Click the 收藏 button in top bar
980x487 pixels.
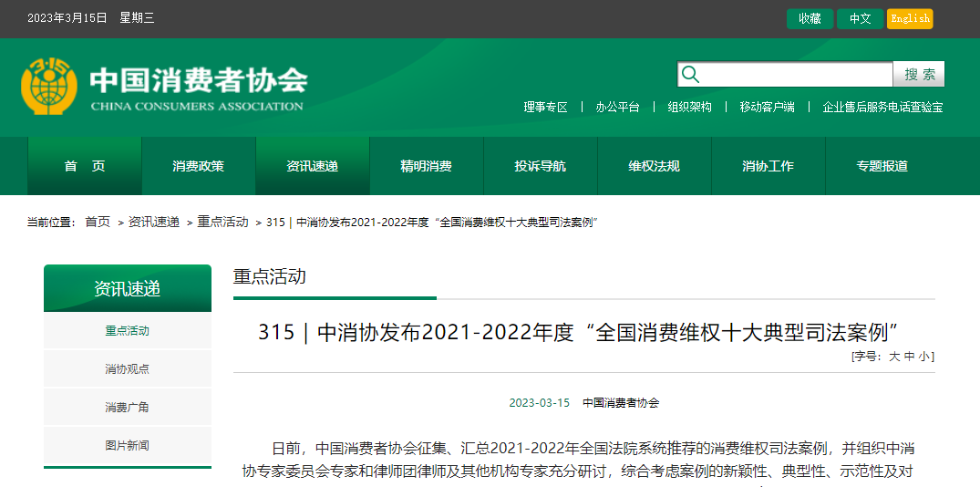810,19
